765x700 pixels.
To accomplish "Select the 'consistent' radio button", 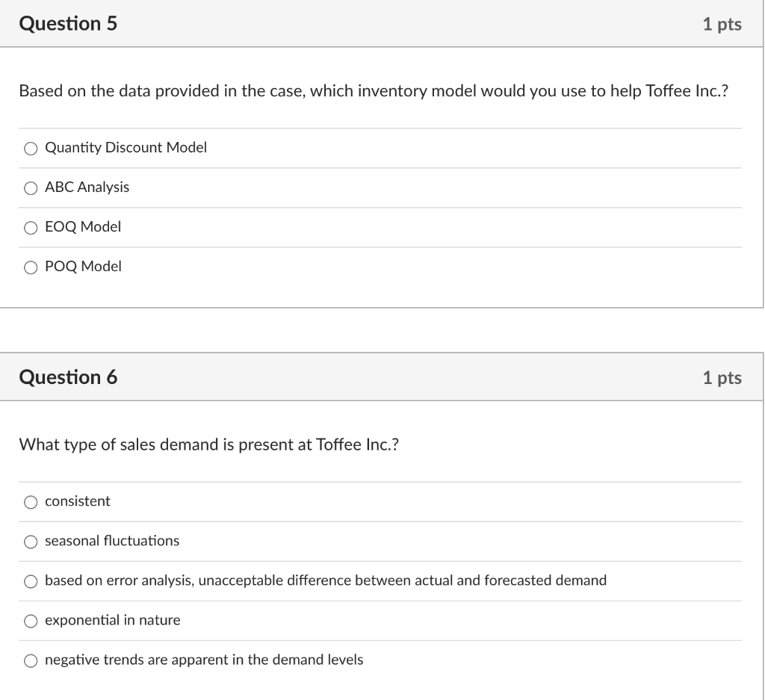I will click(31, 503).
